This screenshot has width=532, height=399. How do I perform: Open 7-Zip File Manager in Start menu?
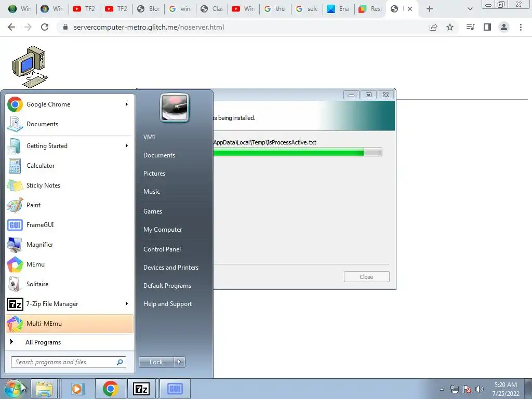70,303
